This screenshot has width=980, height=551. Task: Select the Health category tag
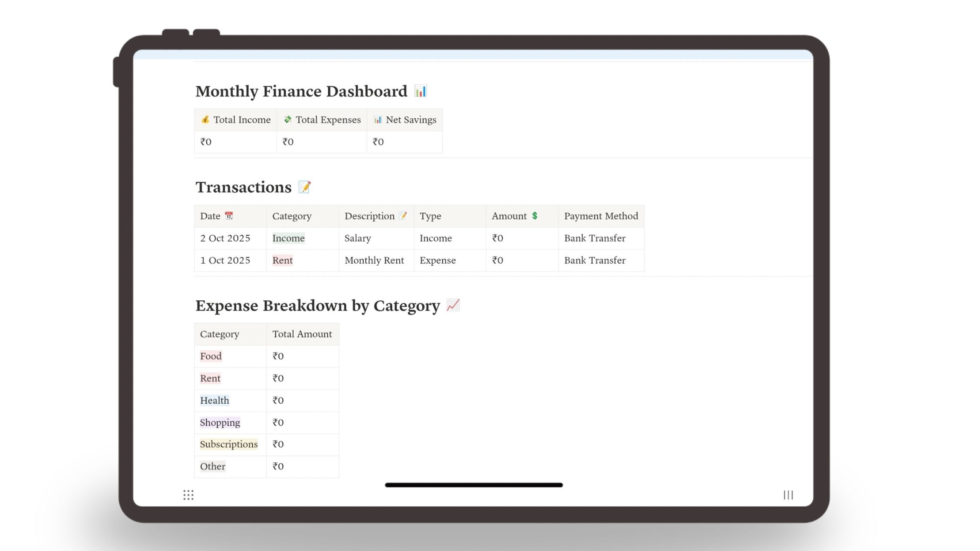point(214,400)
